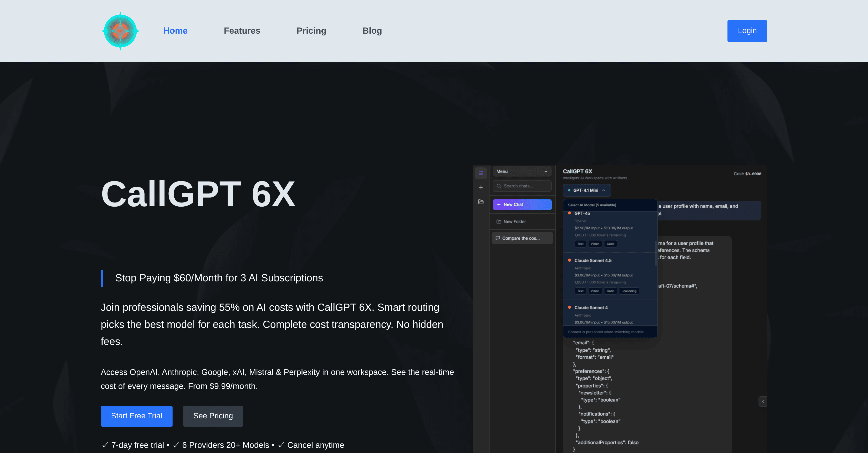Open the folder icon in the left sidebar

coord(481,202)
